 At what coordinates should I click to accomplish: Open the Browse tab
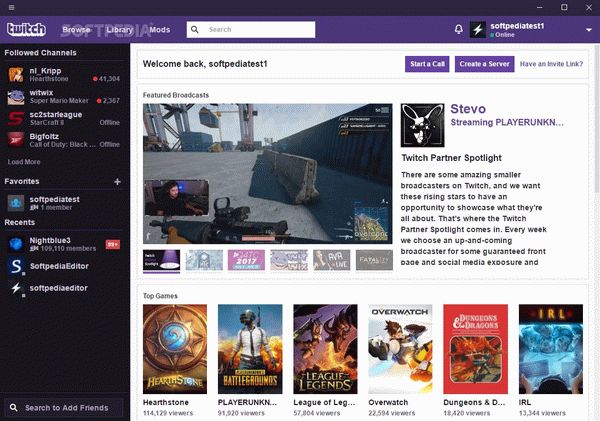(x=77, y=29)
